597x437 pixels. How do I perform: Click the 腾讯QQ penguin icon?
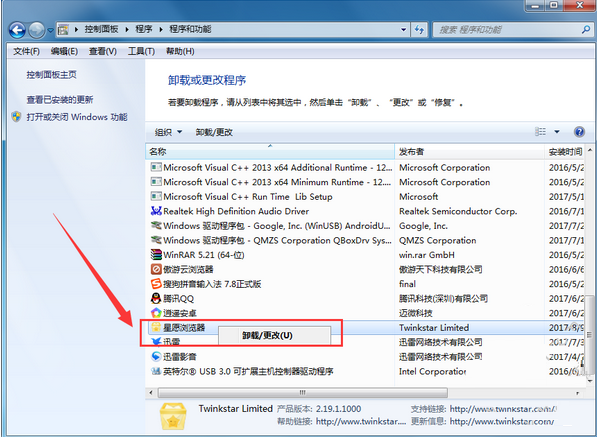156,298
